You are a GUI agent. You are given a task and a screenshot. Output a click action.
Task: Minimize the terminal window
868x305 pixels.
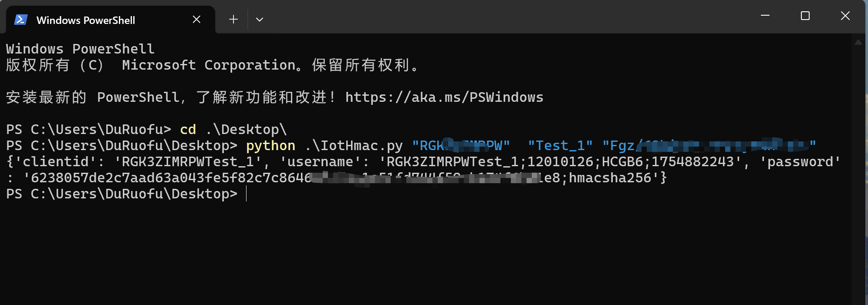point(765,16)
